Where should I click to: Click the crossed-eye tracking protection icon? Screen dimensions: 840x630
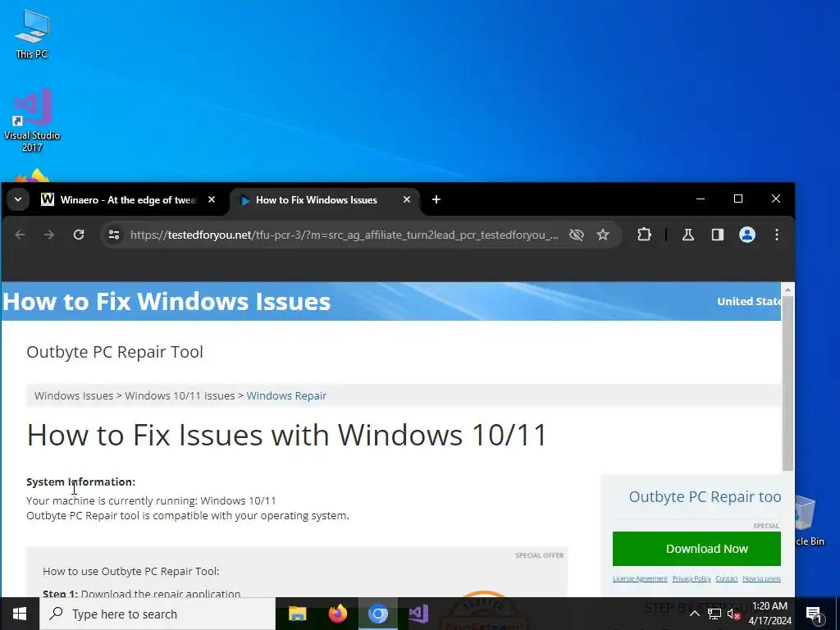577,235
